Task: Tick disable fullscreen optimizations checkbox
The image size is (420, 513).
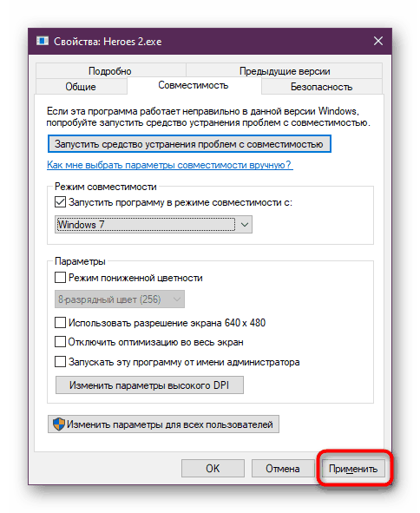Action: (60, 342)
